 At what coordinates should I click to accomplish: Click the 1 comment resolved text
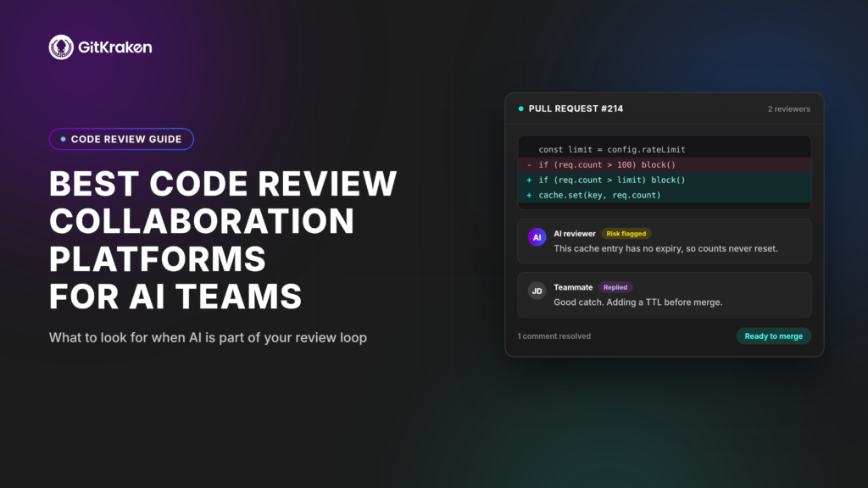(554, 335)
